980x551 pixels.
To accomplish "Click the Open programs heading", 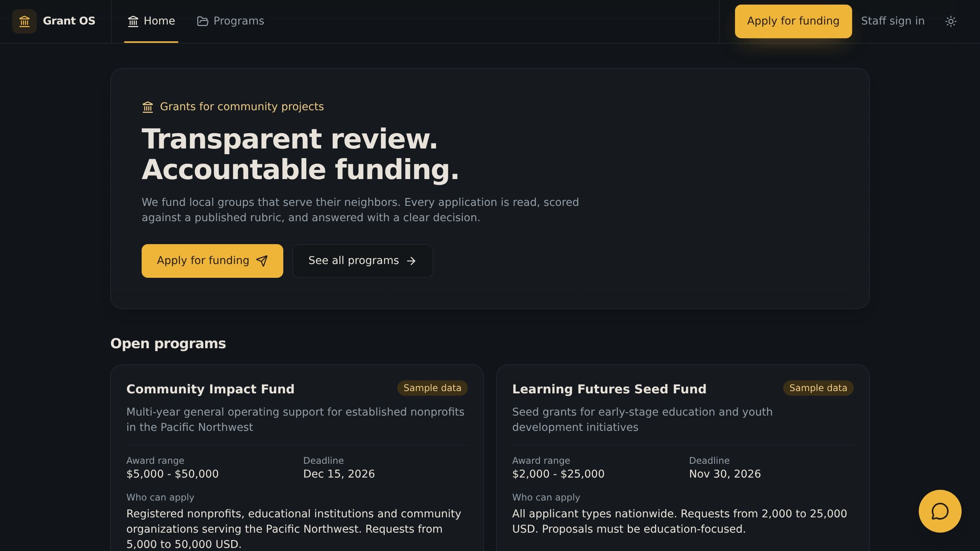I will click(168, 344).
